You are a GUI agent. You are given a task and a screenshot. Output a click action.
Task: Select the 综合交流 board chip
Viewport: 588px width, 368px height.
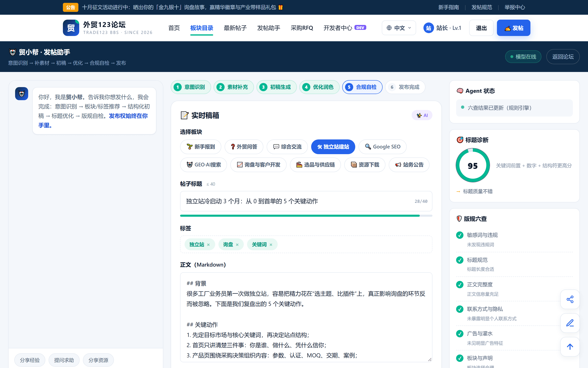coord(287,147)
